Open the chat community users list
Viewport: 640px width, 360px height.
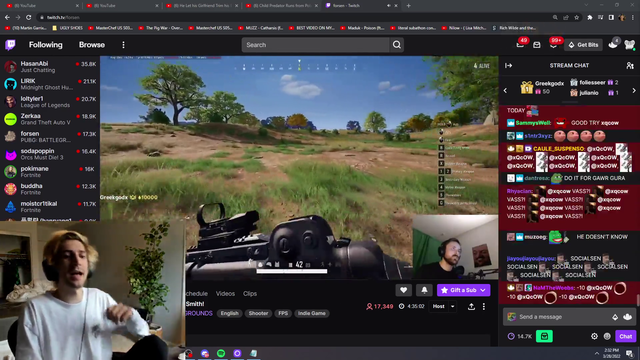tap(630, 65)
